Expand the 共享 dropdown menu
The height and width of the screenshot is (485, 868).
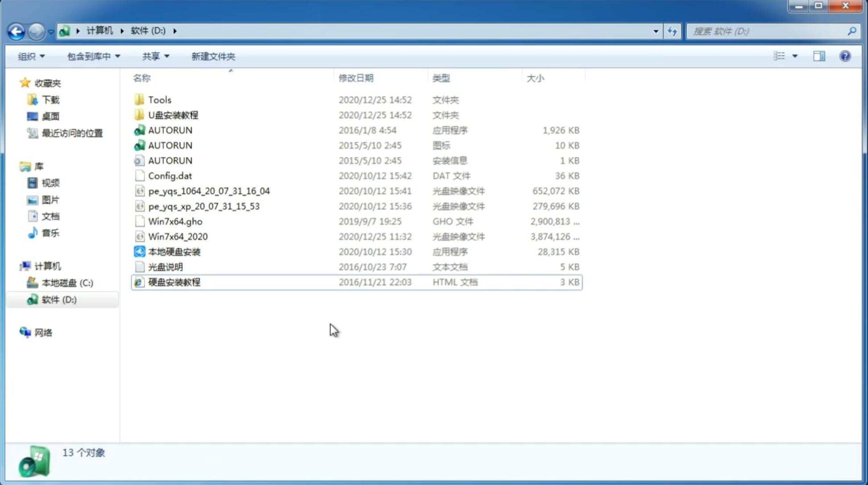(x=155, y=56)
